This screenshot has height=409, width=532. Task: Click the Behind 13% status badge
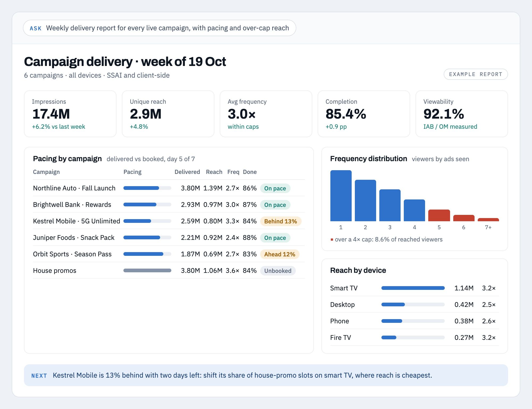(x=281, y=221)
